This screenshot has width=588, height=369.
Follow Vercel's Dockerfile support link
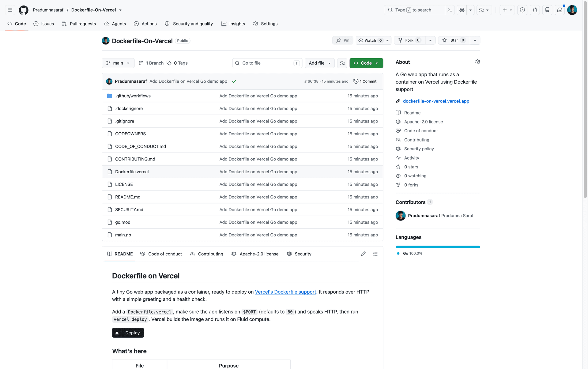(x=285, y=292)
